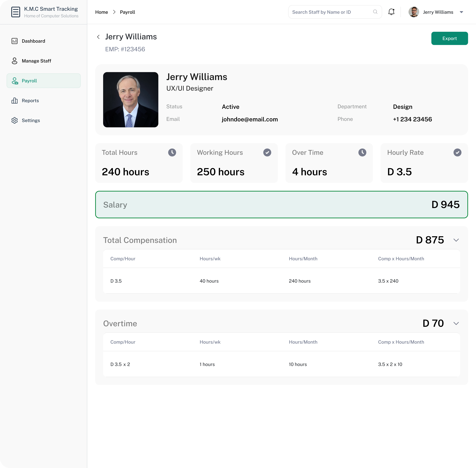Collapse the Overtime section chevron
The image size is (476, 468).
(x=456, y=323)
